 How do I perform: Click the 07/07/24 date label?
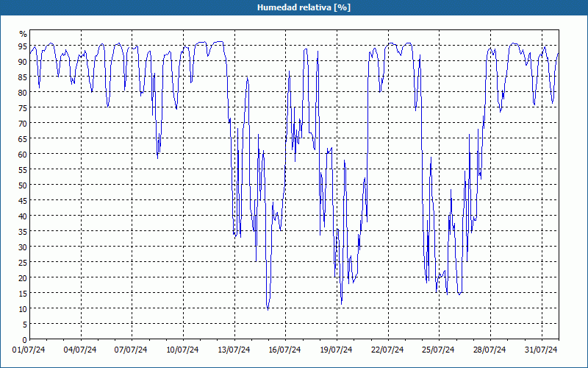pos(131,350)
